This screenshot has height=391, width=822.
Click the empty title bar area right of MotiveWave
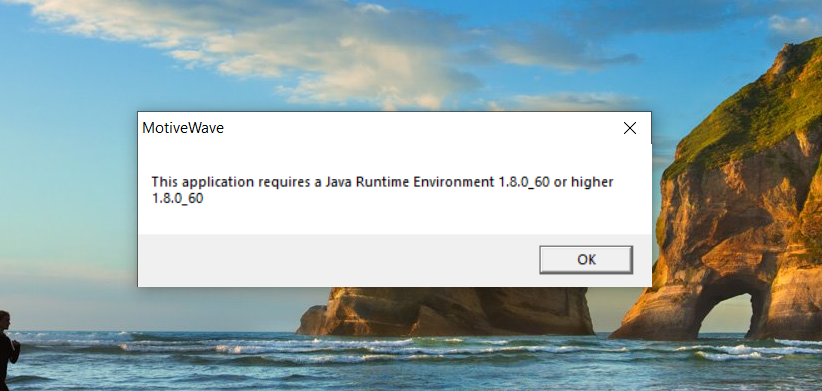419,128
